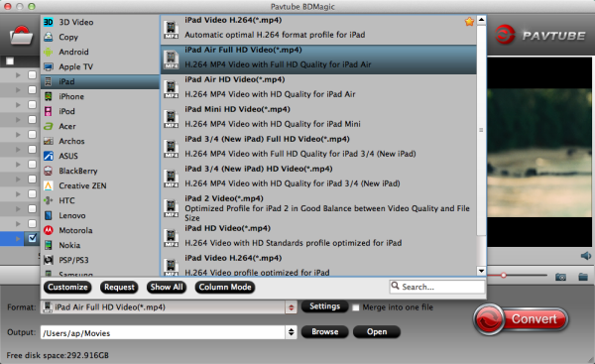Click MP4 icon of iPad Air Full HD Video
The image size is (595, 364).
coord(172,60)
